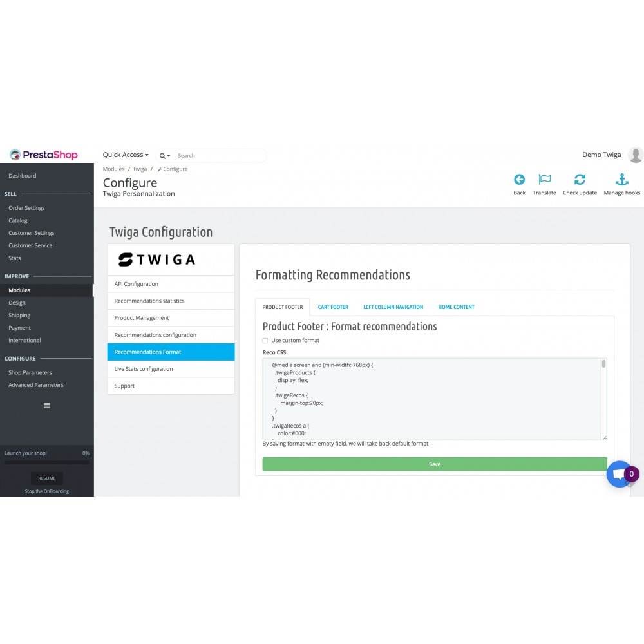Click the magnifier search icon dropdown

click(x=165, y=156)
